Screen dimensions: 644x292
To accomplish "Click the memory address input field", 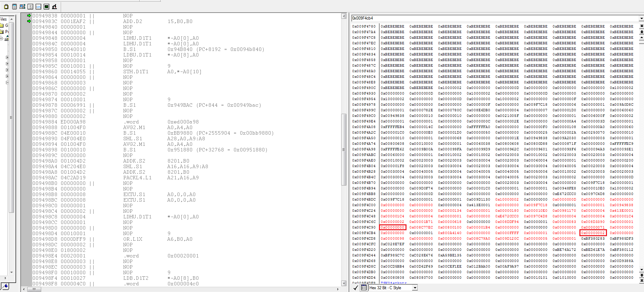I will click(x=495, y=18).
